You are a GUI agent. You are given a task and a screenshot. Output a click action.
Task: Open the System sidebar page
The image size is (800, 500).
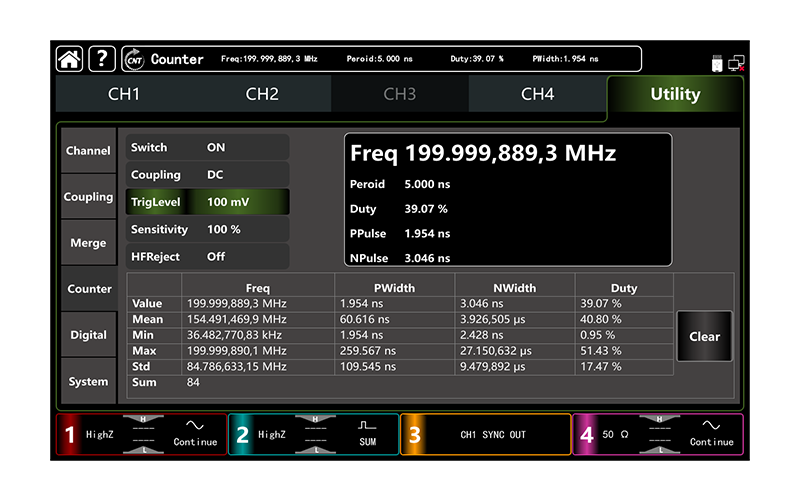pos(88,382)
